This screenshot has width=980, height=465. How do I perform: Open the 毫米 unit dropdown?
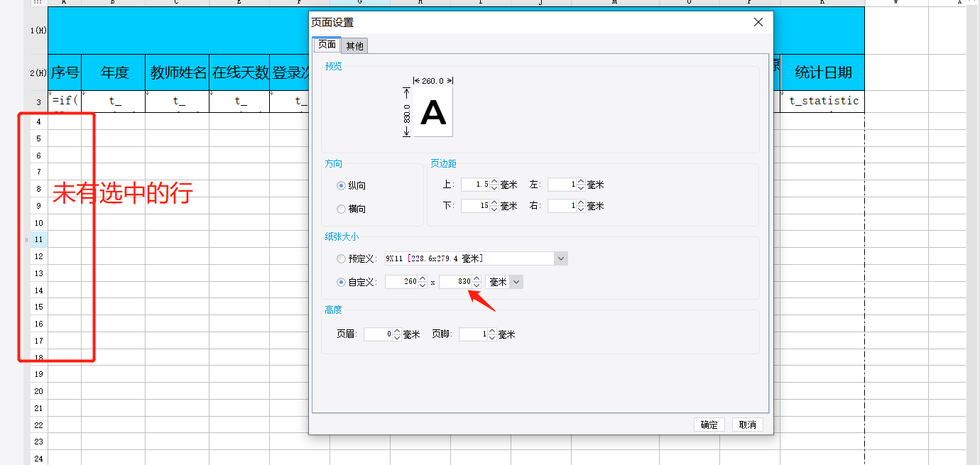coord(516,282)
